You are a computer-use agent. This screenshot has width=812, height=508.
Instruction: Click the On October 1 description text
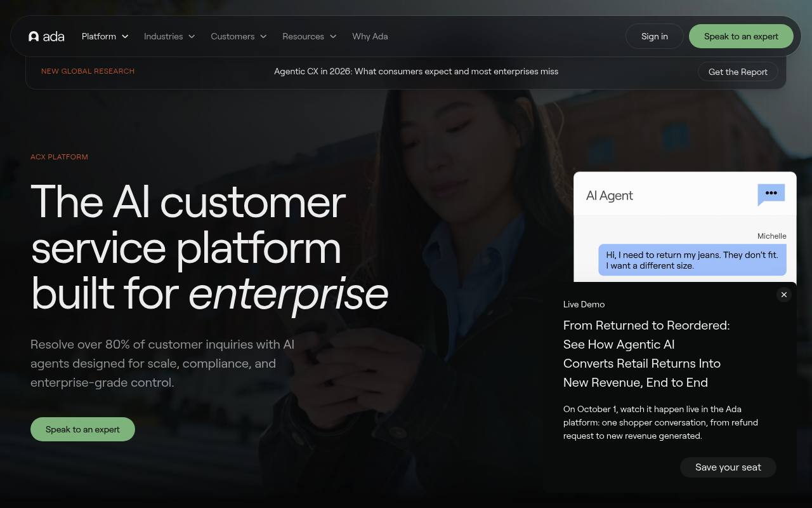[x=660, y=422]
